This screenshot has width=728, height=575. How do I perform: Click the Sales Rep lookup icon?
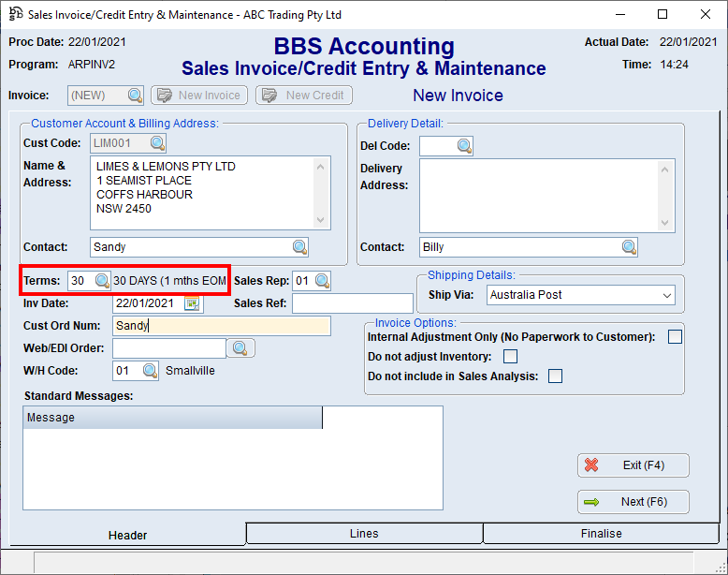tap(322, 281)
